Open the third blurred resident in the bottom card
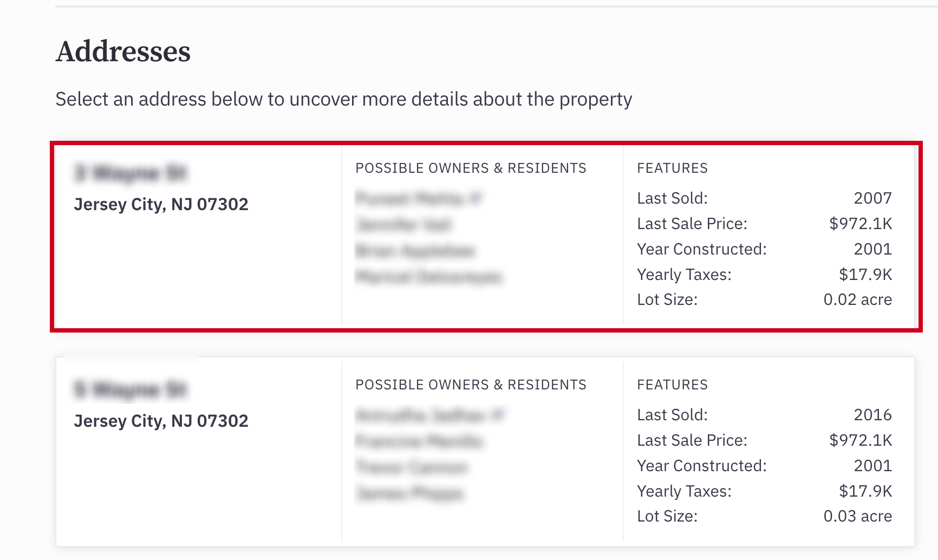Viewport: 938px width, 560px height. (x=412, y=467)
